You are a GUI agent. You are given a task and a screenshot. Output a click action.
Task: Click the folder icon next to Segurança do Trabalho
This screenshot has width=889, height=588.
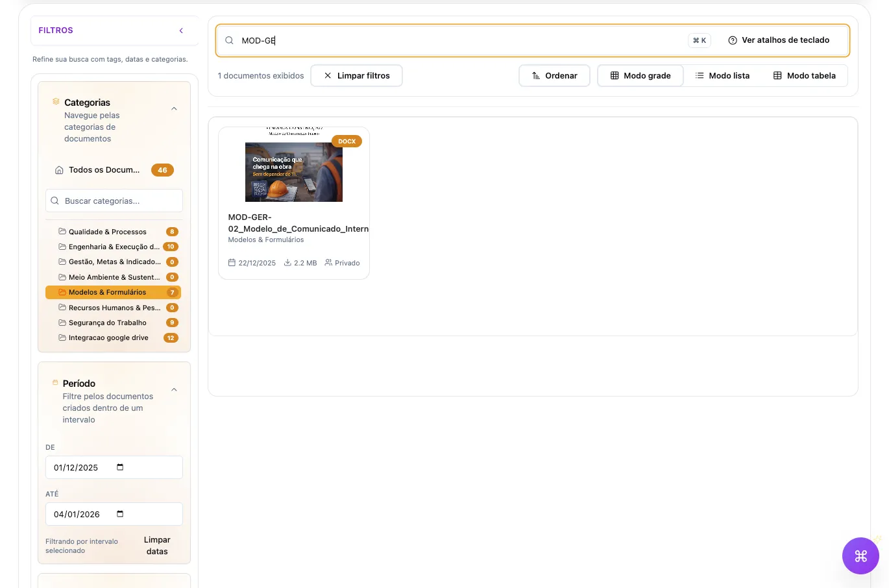62,323
